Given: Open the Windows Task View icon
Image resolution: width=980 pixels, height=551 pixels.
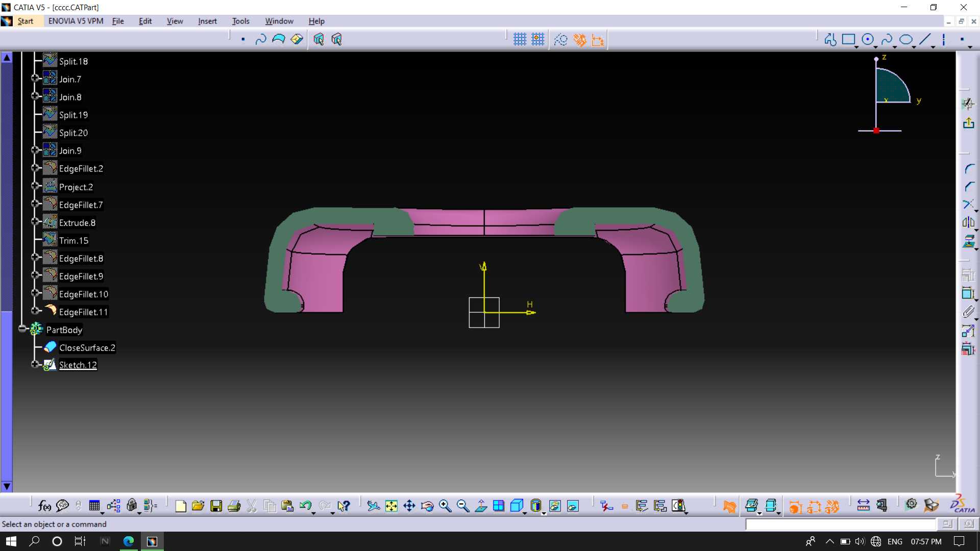Looking at the screenshot, I should tap(80, 541).
